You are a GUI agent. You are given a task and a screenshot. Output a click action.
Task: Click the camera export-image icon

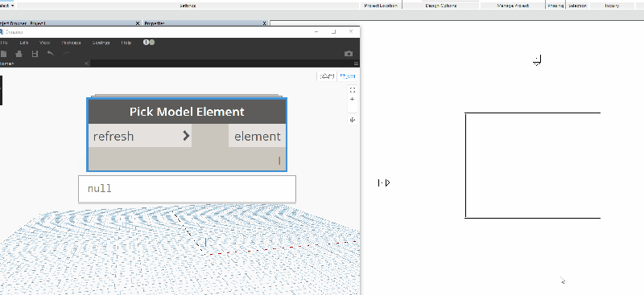(349, 54)
